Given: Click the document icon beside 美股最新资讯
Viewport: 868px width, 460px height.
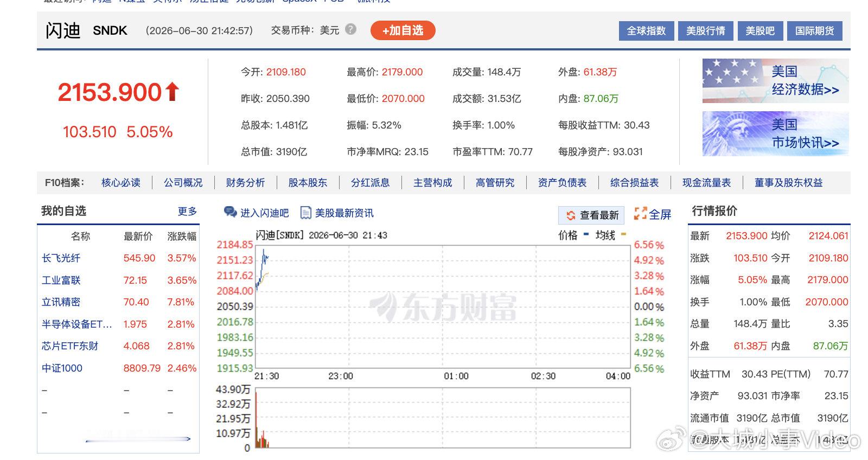Looking at the screenshot, I should [306, 213].
